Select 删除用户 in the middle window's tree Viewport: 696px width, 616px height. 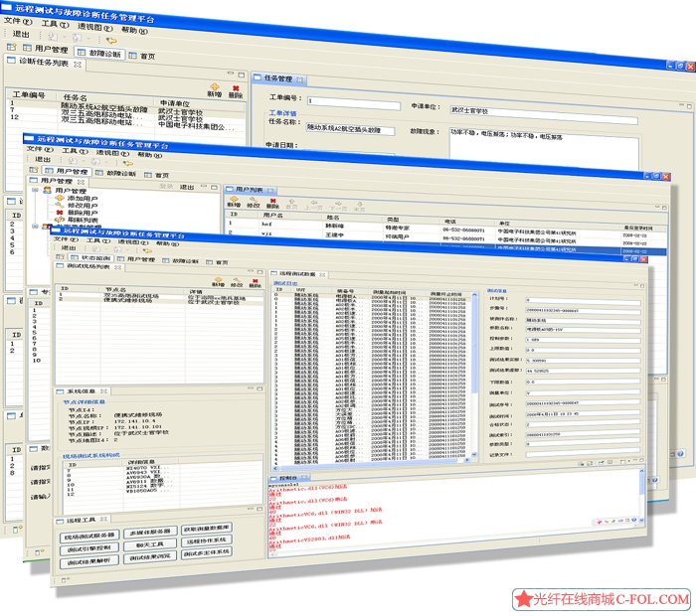[83, 213]
